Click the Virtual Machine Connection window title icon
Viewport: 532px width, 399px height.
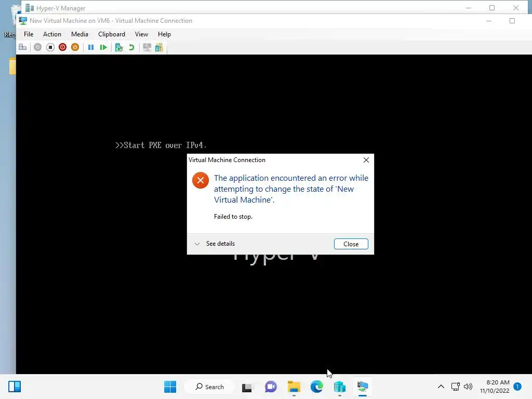click(23, 21)
